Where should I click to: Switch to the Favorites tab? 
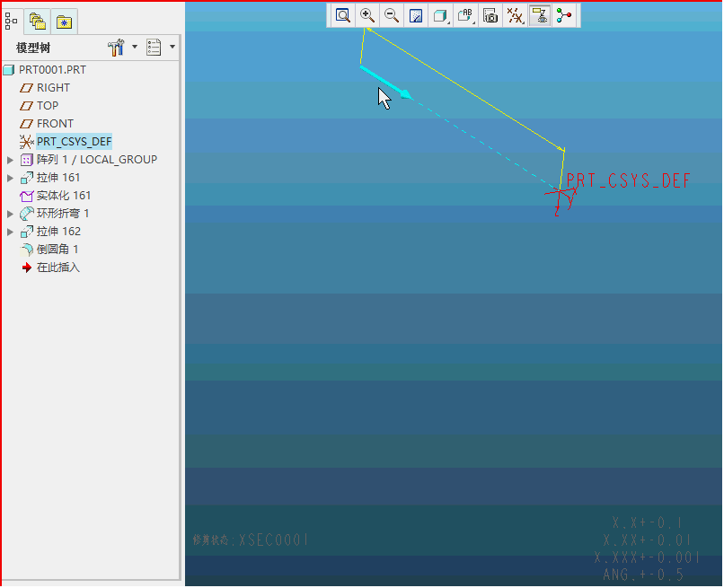(64, 22)
